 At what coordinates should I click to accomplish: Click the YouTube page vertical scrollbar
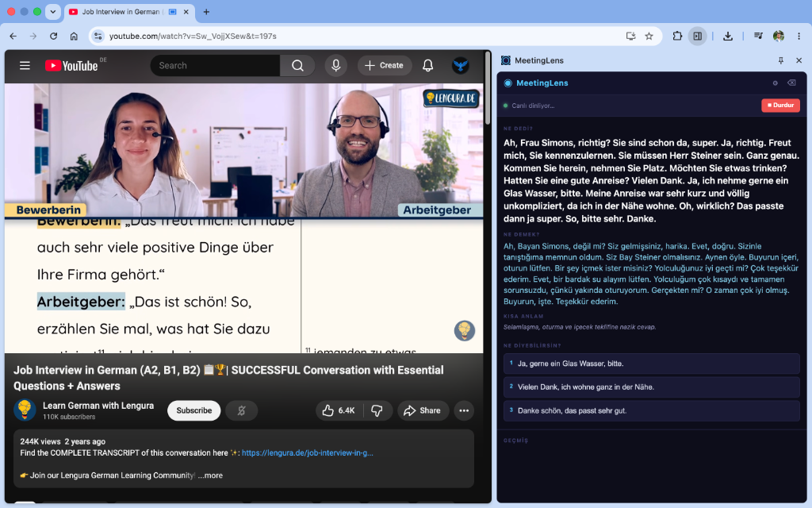pyautogui.click(x=488, y=88)
